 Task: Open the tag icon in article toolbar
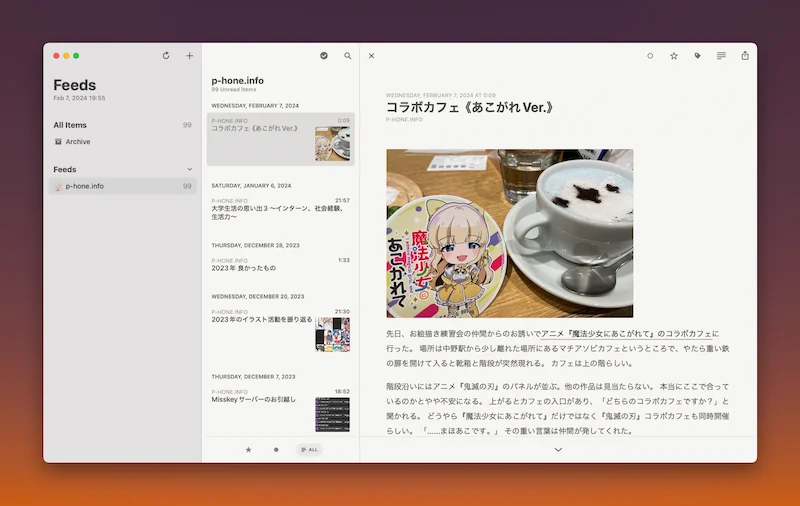[697, 56]
